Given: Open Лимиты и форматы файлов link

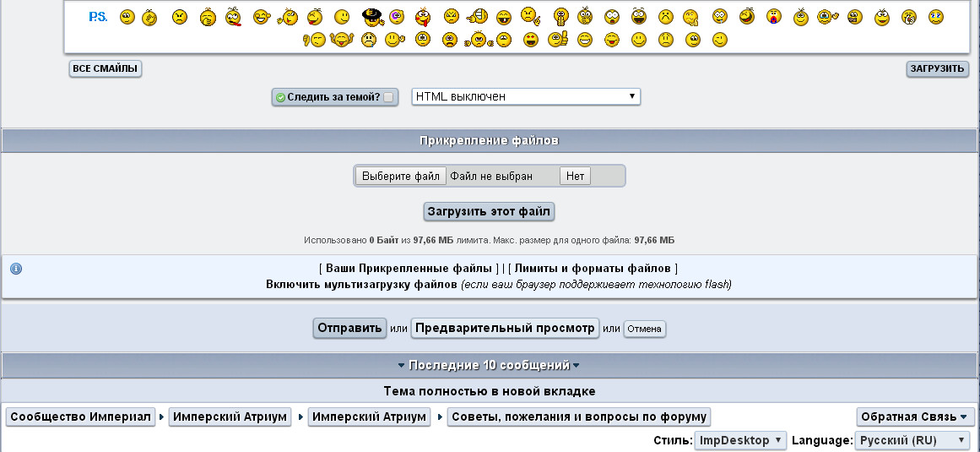Looking at the screenshot, I should click(x=593, y=269).
